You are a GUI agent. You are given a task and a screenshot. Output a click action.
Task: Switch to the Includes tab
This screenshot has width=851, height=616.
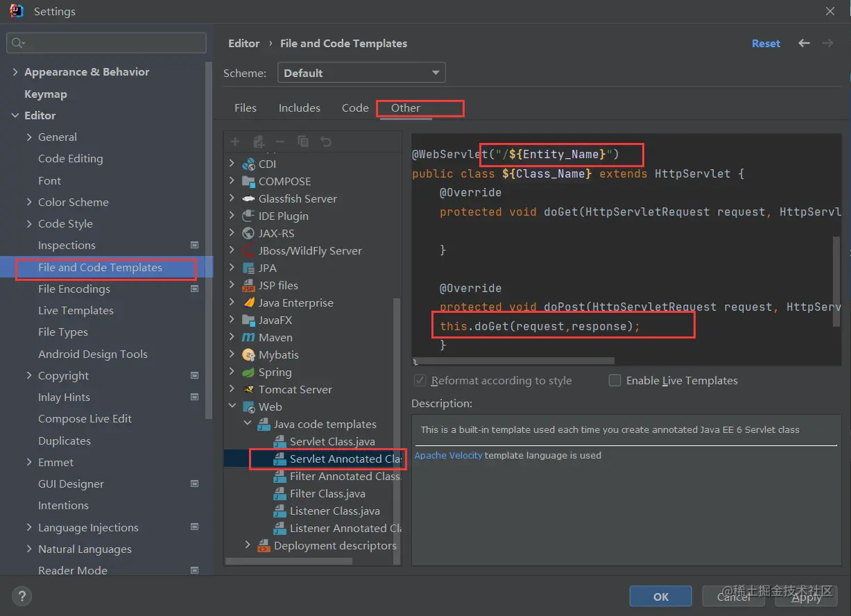300,108
